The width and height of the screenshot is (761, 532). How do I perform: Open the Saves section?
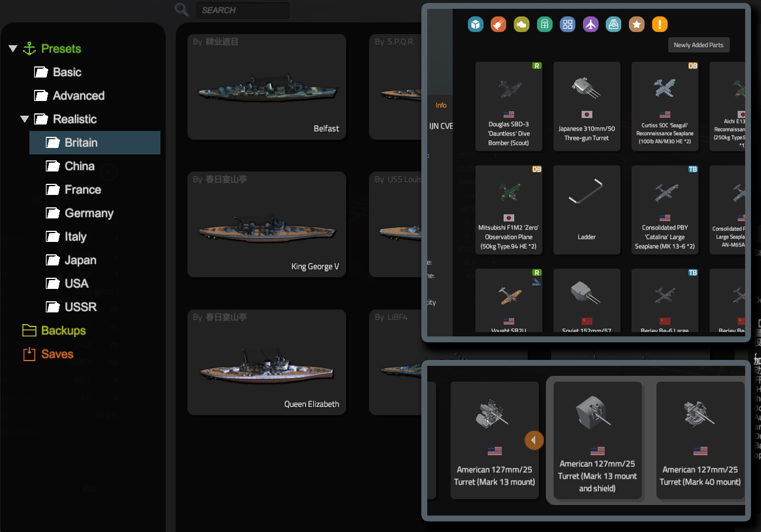coord(57,354)
